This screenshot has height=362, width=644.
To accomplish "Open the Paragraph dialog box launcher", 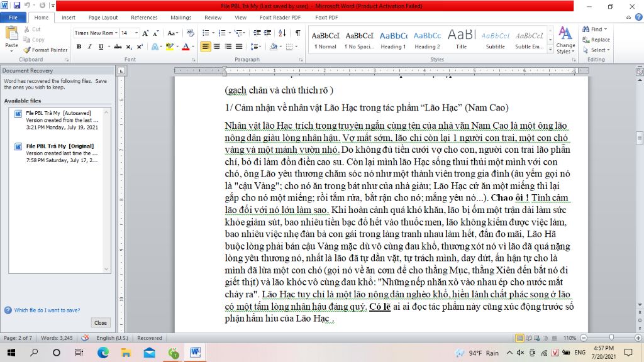I will (301, 60).
